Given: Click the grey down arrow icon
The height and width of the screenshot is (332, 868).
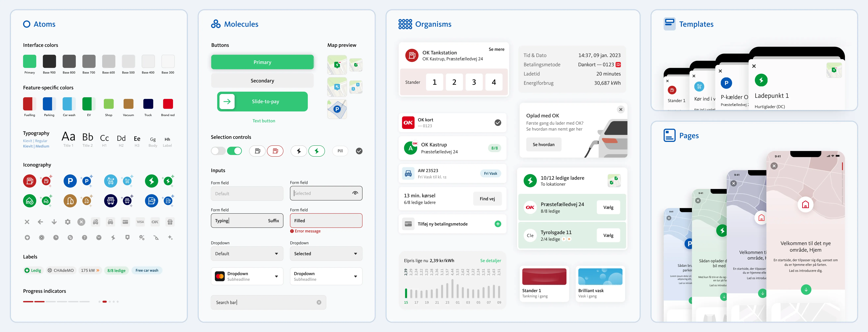Looking at the screenshot, I should pos(54,222).
